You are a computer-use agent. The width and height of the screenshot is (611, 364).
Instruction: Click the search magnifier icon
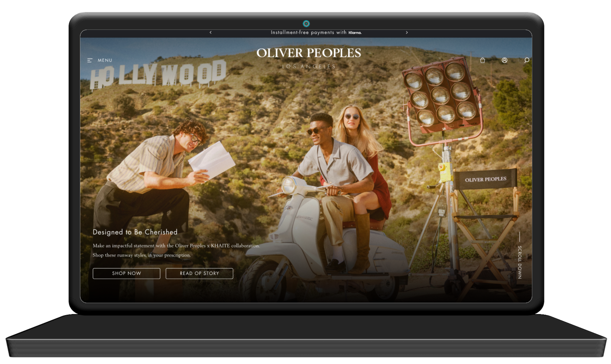pos(526,60)
